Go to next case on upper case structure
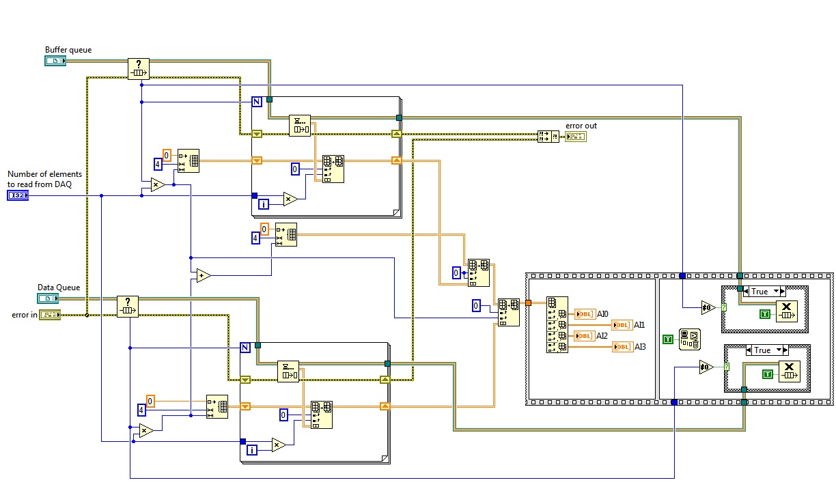Screen dimensions: 836x504 (x=783, y=292)
